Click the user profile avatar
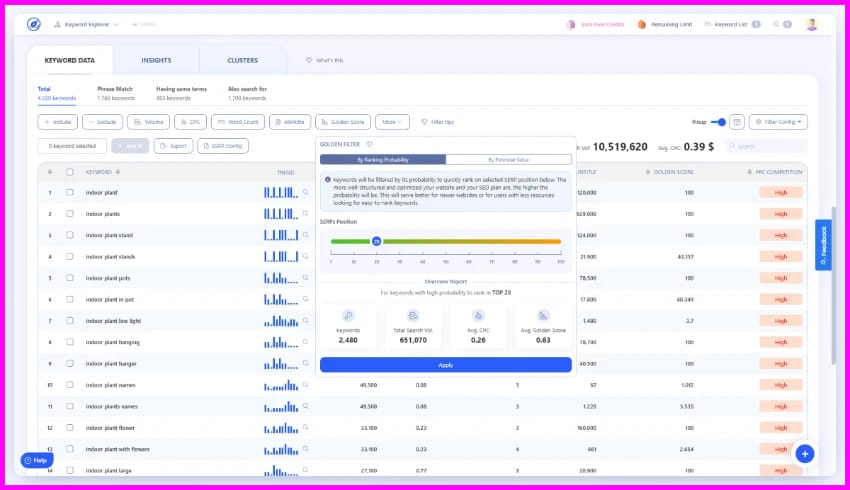Screen dimensions: 850x490 [x=811, y=24]
